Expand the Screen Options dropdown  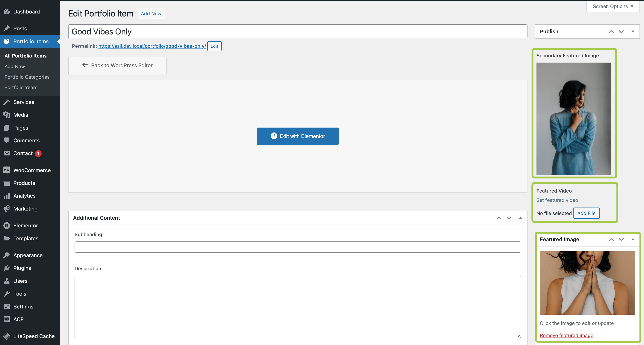tap(613, 6)
